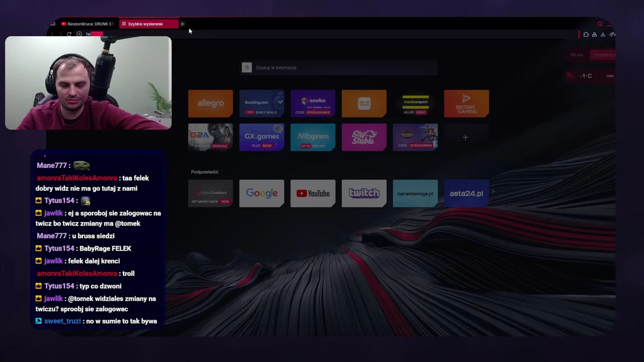Open the harambologa.pl suggestion tile
This screenshot has width=644, height=362.
tap(415, 194)
